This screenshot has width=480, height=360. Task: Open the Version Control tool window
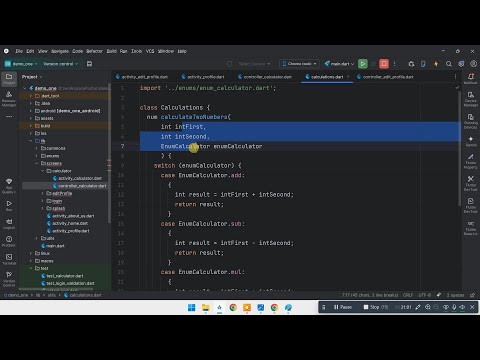9,279
